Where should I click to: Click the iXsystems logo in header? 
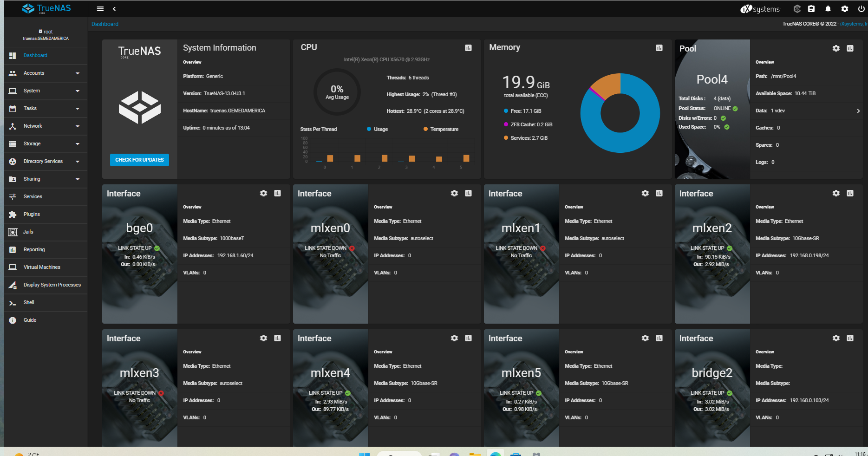760,9
